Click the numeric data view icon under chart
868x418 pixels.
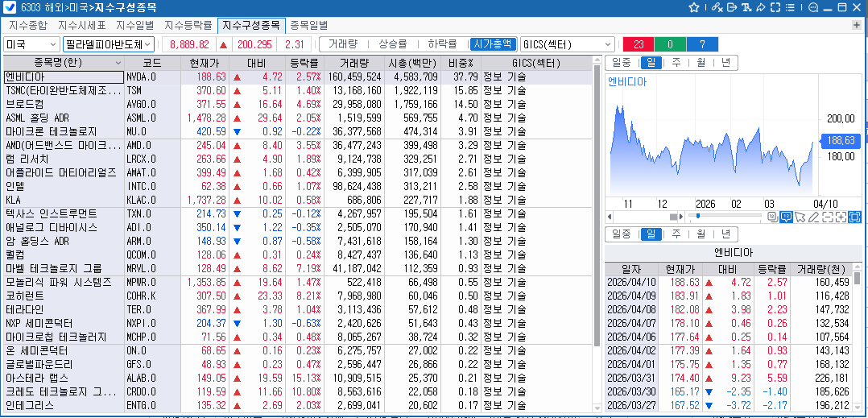click(772, 217)
